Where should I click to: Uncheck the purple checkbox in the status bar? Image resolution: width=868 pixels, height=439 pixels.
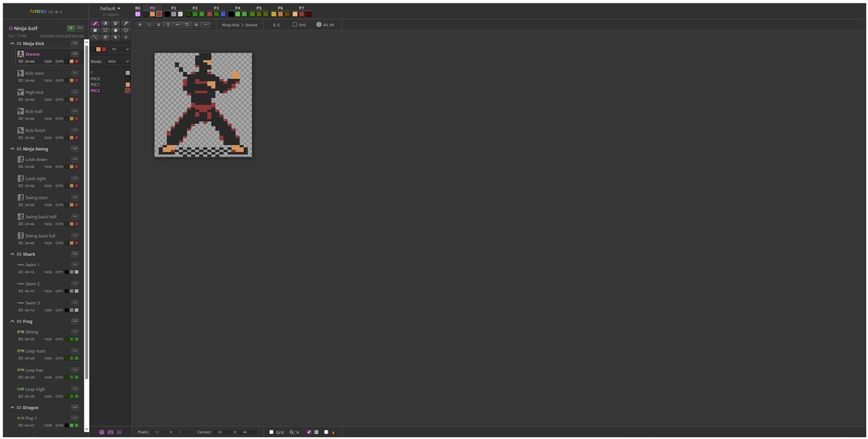(x=309, y=432)
